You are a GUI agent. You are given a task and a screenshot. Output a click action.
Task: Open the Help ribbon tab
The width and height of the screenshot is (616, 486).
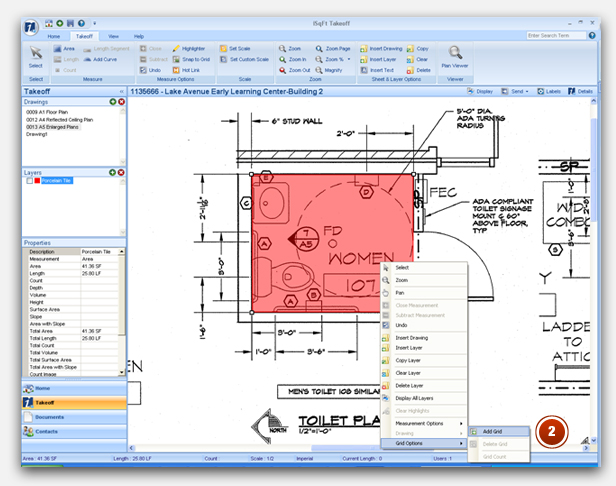point(139,36)
